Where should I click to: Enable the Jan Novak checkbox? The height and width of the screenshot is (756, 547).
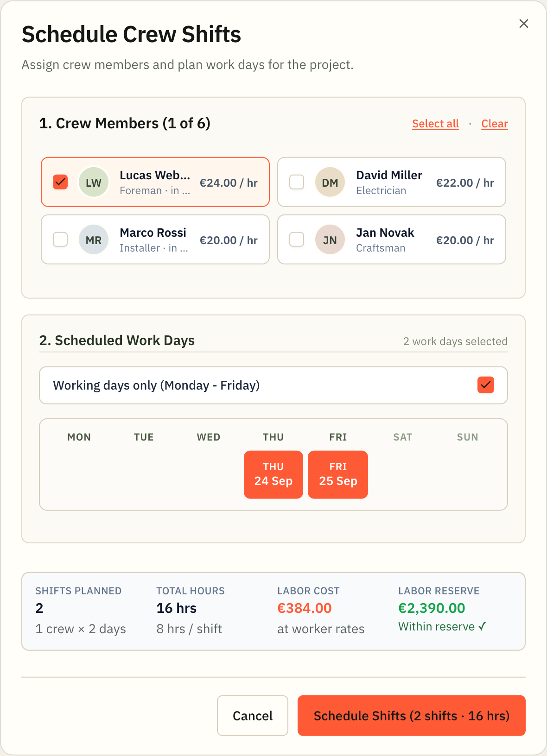(x=297, y=239)
